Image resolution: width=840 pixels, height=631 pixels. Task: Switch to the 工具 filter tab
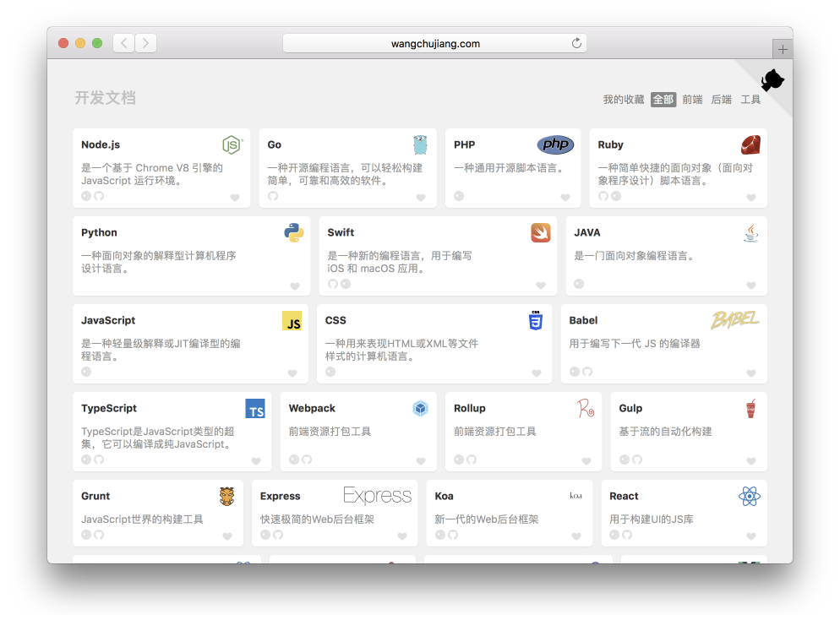tap(750, 100)
